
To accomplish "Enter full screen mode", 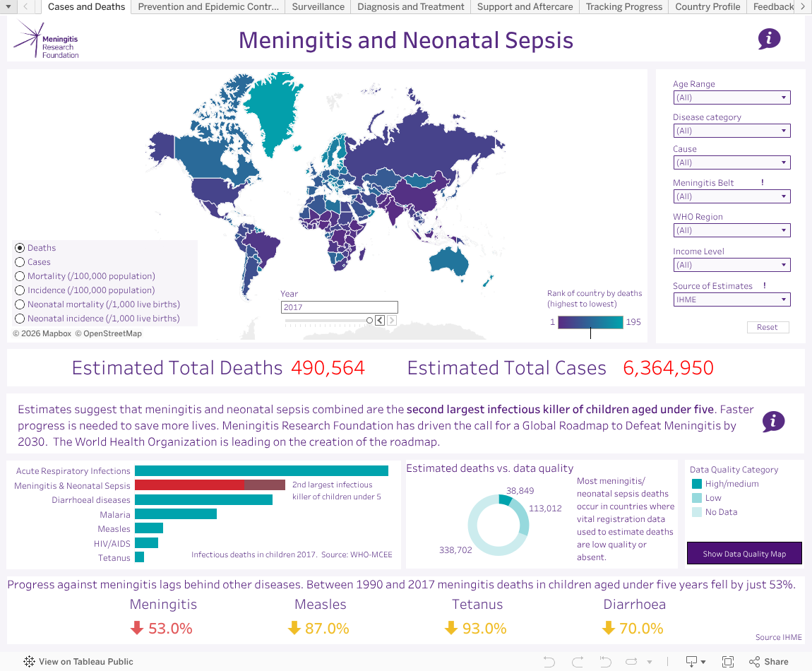I will 727,662.
